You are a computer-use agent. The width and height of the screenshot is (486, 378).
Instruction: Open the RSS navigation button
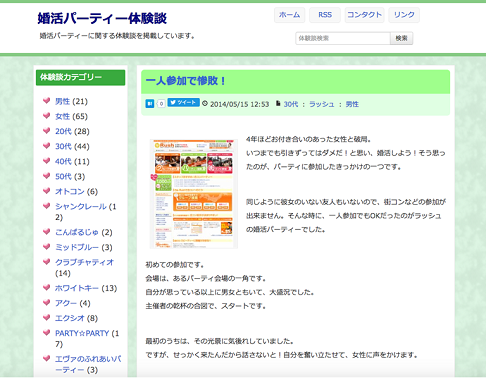tap(325, 15)
